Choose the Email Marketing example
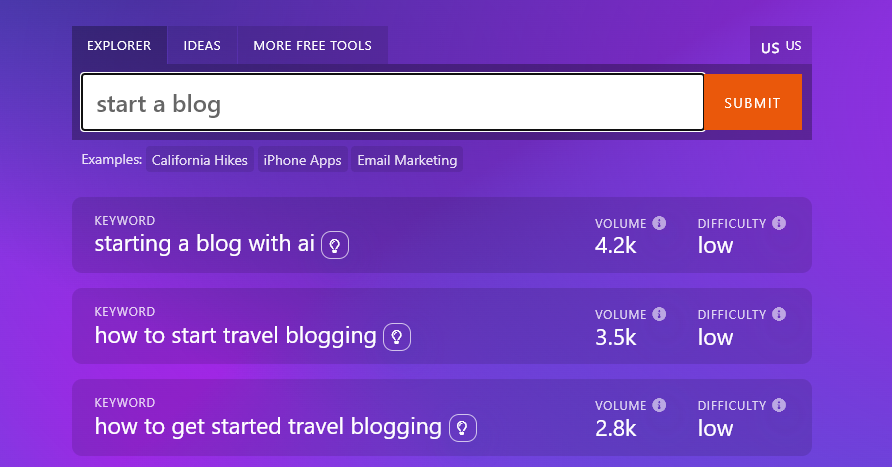The image size is (892, 467). [x=407, y=160]
